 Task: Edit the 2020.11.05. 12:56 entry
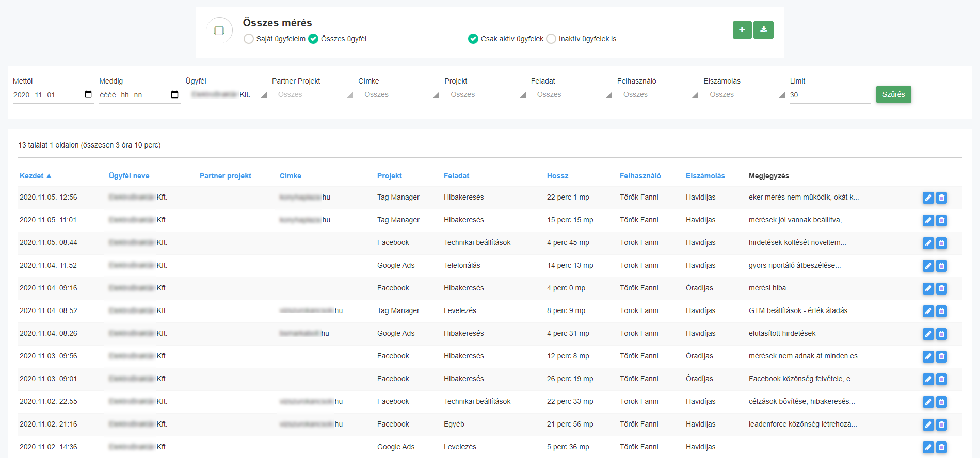pyautogui.click(x=928, y=198)
